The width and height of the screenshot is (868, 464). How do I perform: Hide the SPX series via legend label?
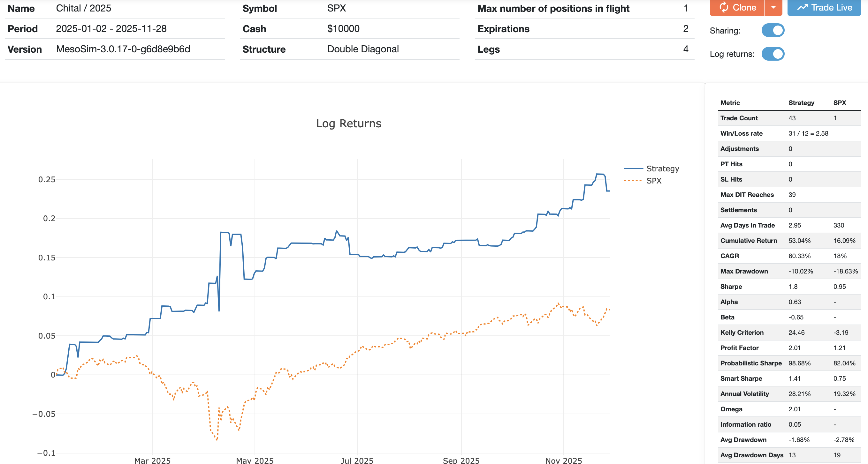tap(654, 181)
